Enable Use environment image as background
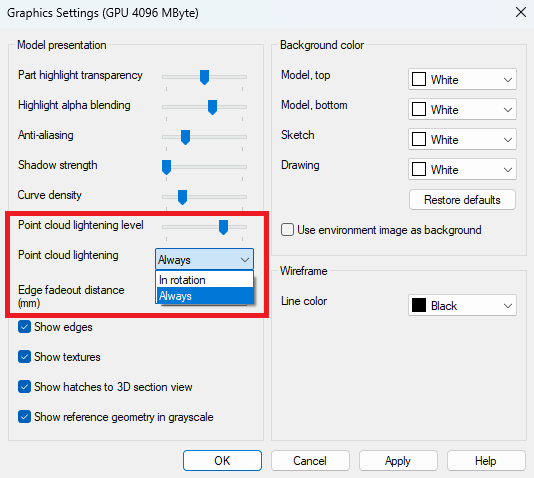This screenshot has width=534, height=478. click(x=287, y=230)
